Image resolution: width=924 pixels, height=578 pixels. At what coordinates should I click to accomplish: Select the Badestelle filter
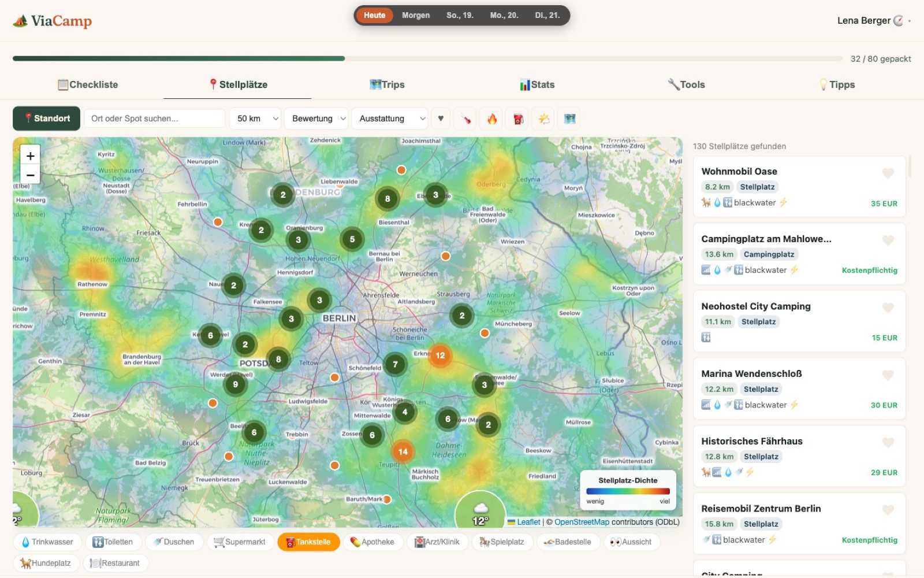click(568, 542)
